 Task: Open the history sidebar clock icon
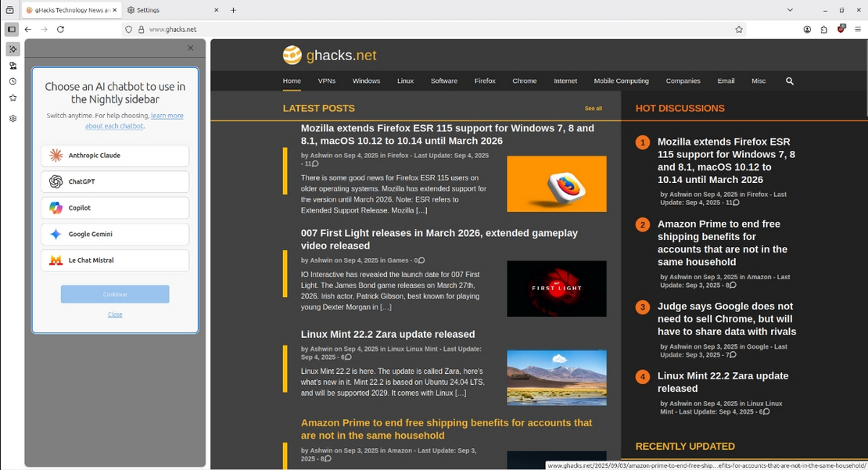coord(13,81)
